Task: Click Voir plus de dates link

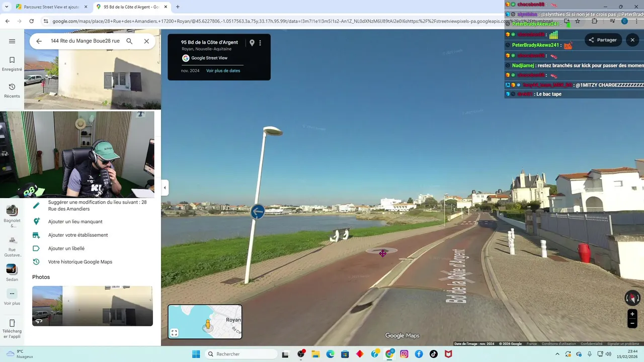Action: pyautogui.click(x=223, y=71)
